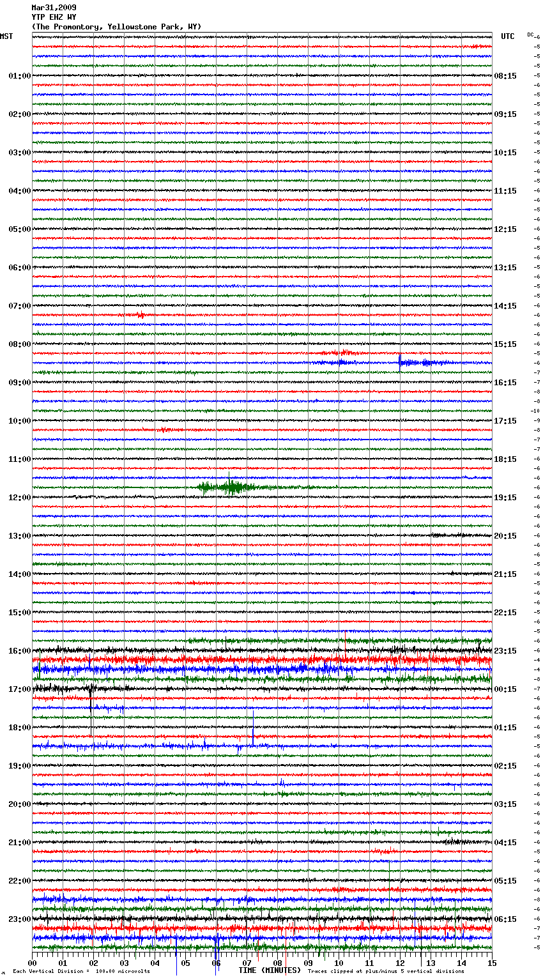Click the UTC timezone header

pyautogui.click(x=507, y=36)
